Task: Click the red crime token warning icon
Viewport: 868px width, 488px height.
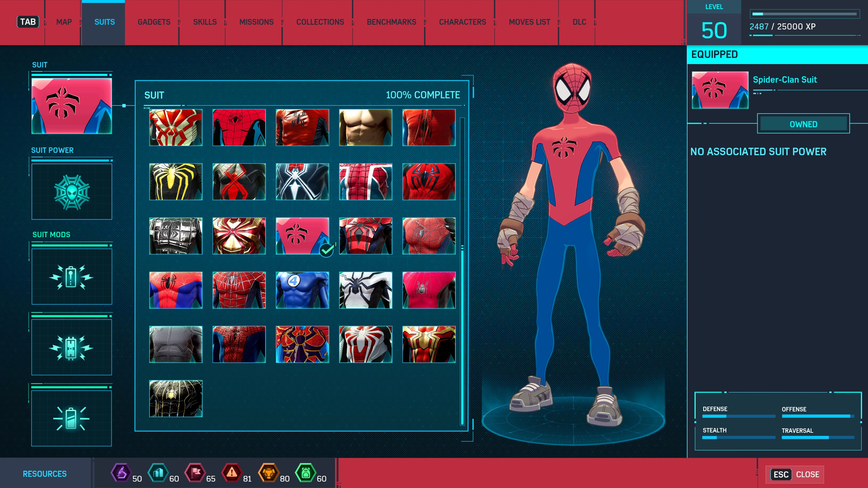Action: [232, 472]
